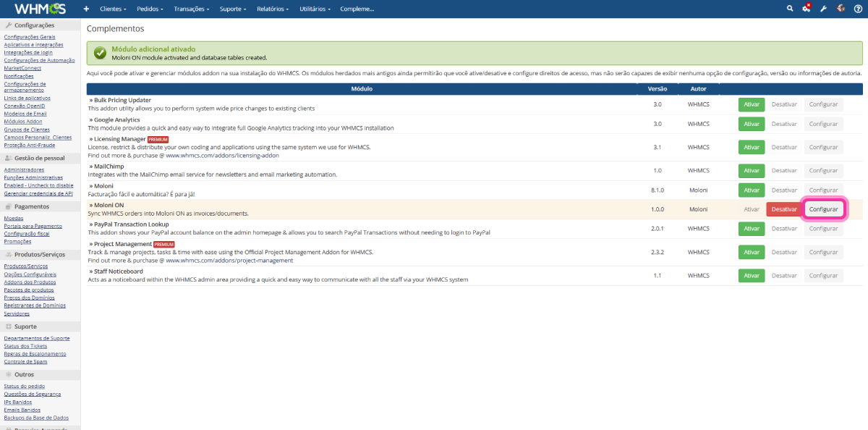Click Ativar on the Moloni 8.1.0 row
This screenshot has height=430, width=868.
tap(751, 190)
